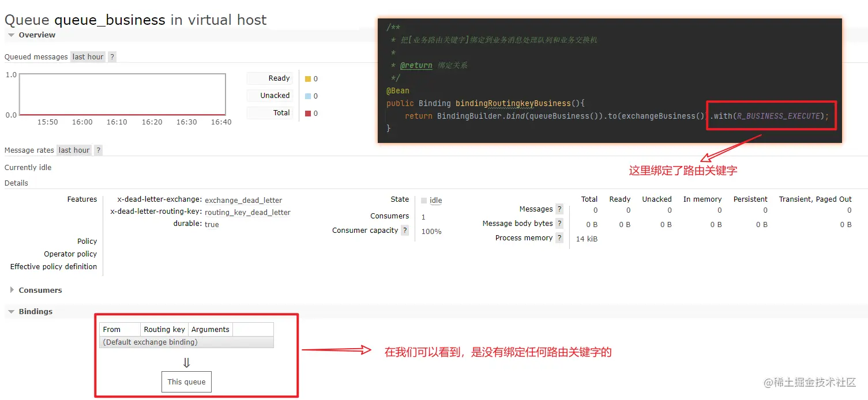Click the @Bean annotation in code
Screen dimensions: 868x400
click(x=398, y=91)
